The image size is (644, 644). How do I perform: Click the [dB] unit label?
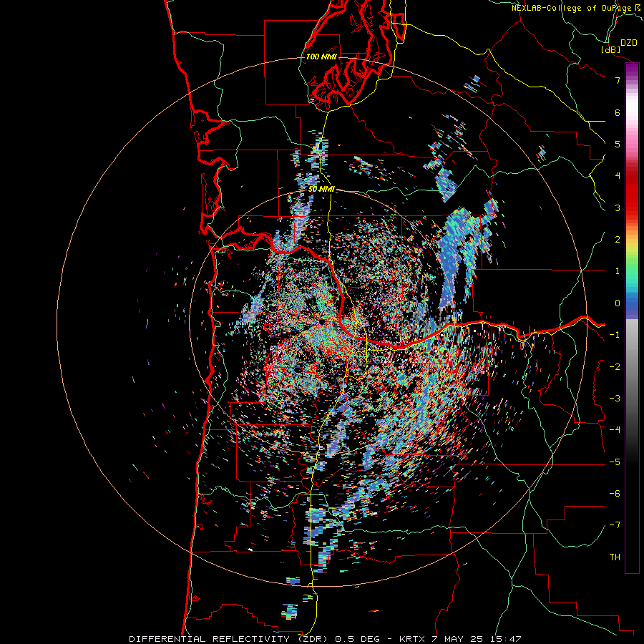[611, 49]
